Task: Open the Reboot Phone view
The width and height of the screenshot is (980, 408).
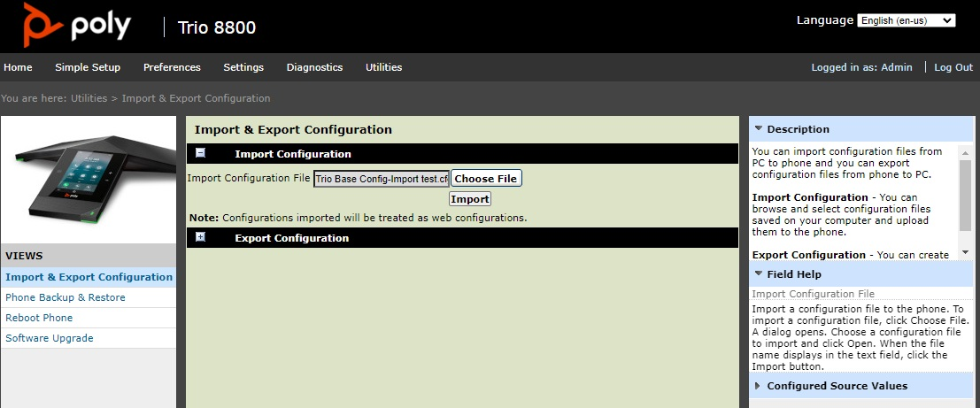Action: click(x=39, y=318)
